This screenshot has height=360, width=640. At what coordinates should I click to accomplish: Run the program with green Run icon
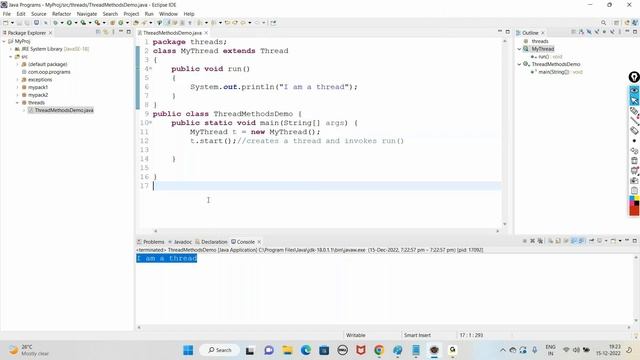click(x=69, y=23)
